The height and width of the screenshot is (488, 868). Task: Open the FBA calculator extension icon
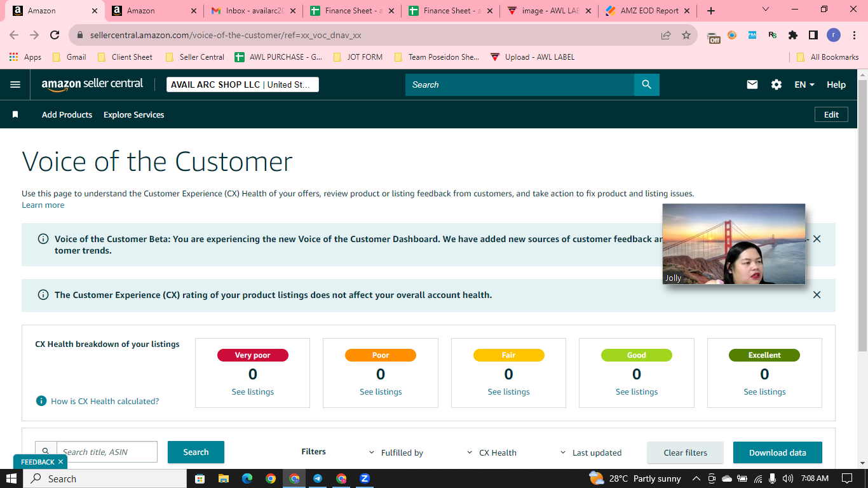(x=752, y=36)
